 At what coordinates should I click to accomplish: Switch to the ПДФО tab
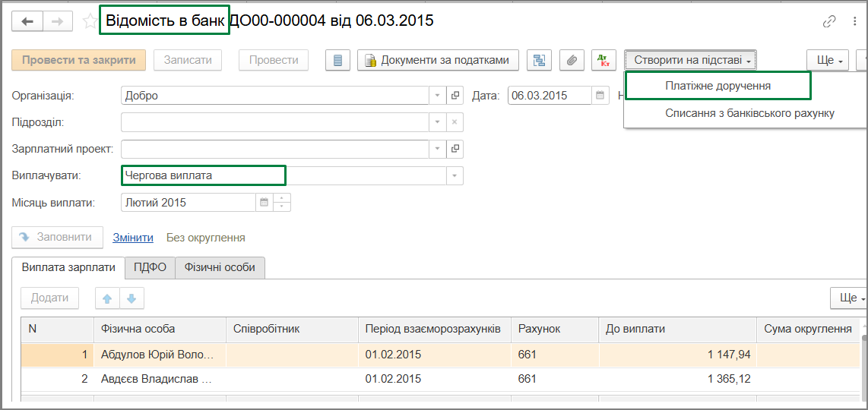pos(150,267)
